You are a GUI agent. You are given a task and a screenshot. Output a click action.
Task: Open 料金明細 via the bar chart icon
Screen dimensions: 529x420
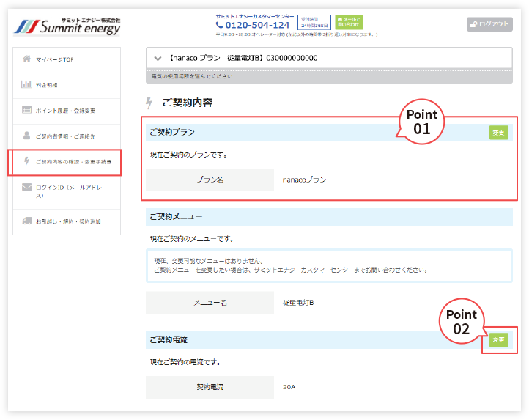(x=26, y=84)
